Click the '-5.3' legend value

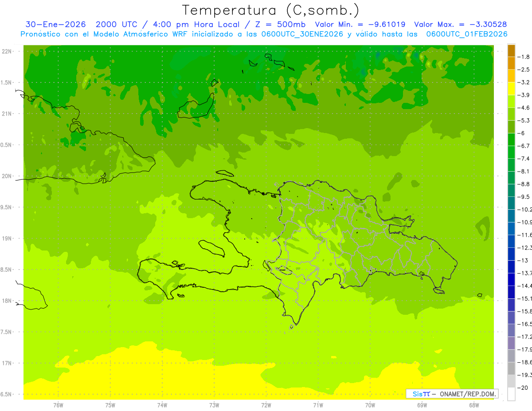[x=524, y=121]
